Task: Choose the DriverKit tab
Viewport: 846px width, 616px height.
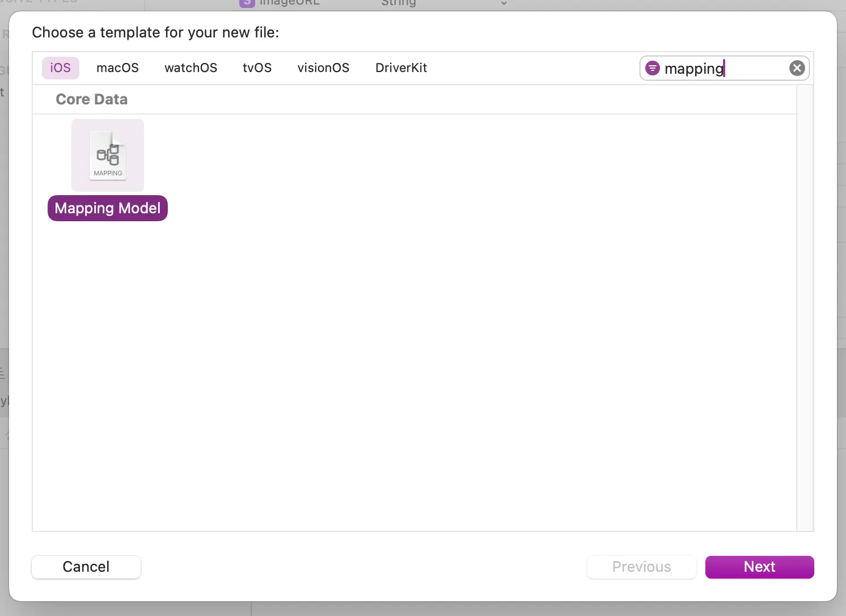Action: pyautogui.click(x=401, y=68)
